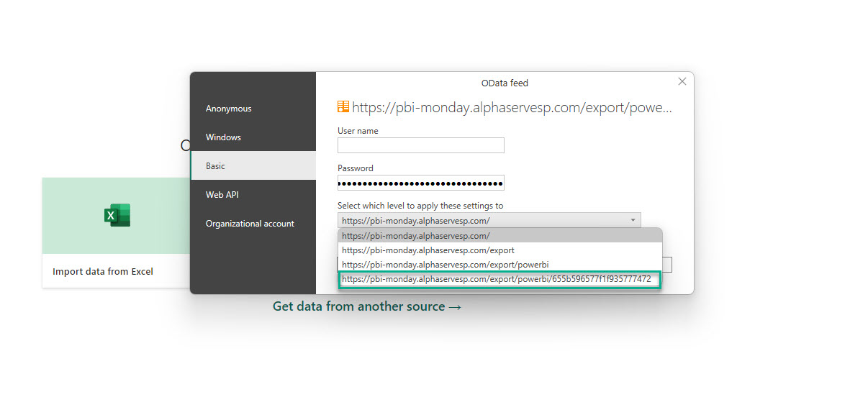Click the green Excel icon
Screen dimensions: 868x415
pos(117,216)
